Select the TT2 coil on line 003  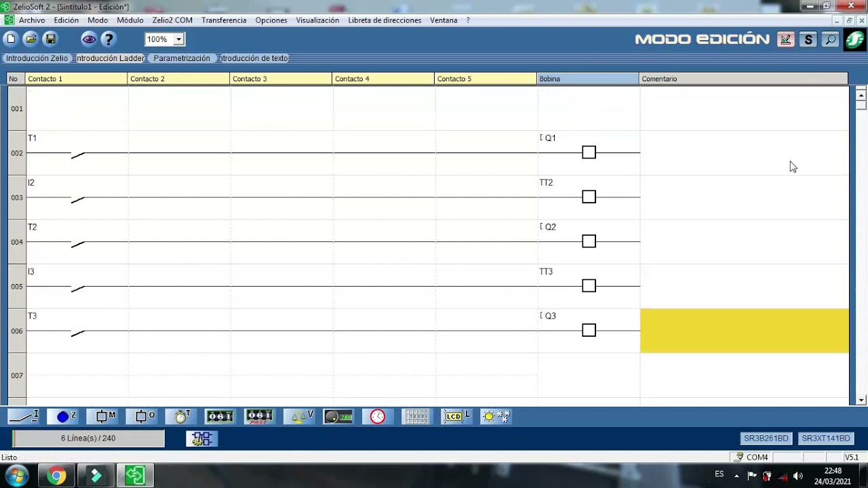tap(589, 197)
